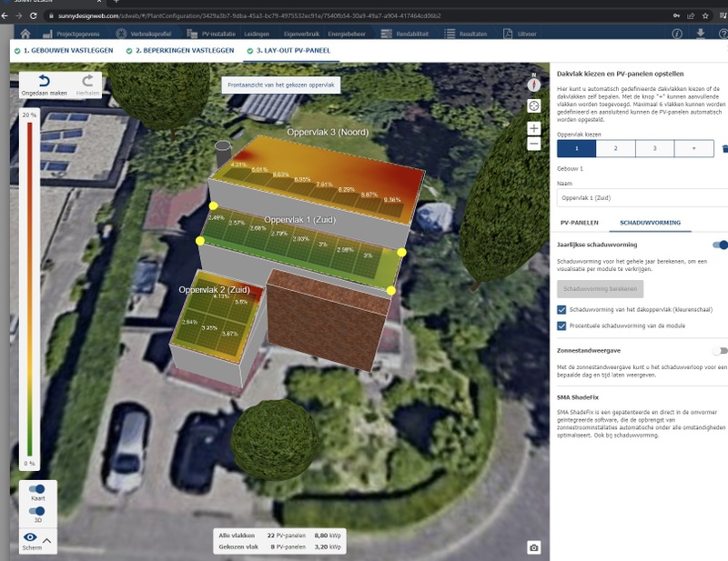The width and height of the screenshot is (728, 561).
Task: Go to step 2 Beperkingen vastleggen
Action: click(180, 51)
